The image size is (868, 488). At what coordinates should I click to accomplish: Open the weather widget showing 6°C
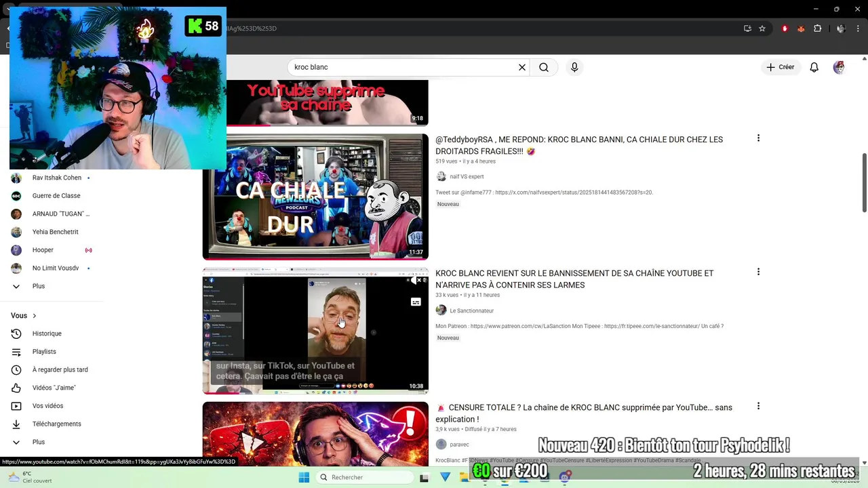(28, 477)
